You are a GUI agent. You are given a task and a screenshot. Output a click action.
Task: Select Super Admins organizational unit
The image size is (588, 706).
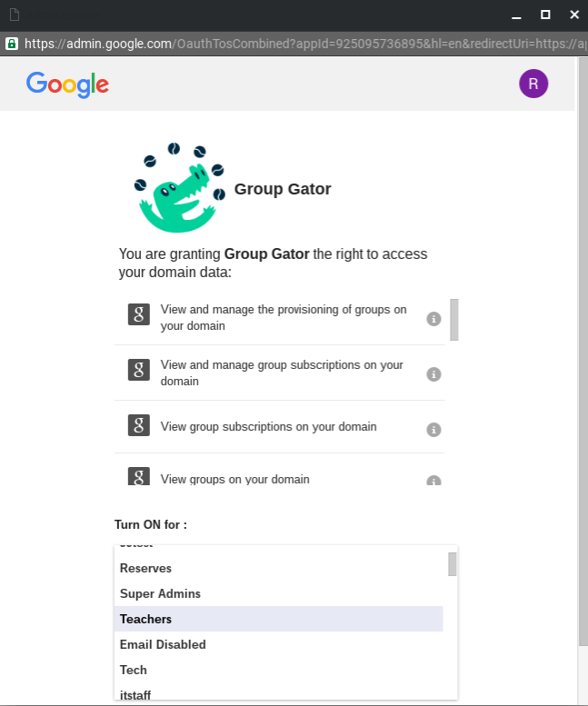click(x=160, y=593)
